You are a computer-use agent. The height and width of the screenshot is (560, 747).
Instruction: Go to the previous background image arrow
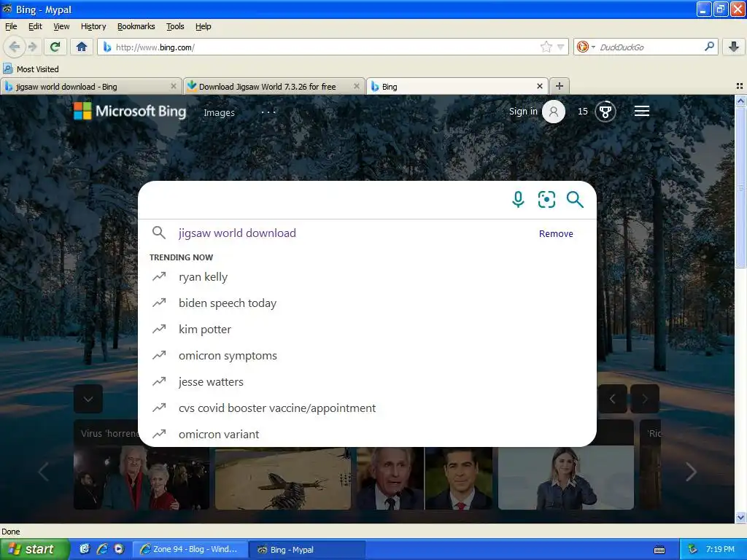(x=613, y=399)
